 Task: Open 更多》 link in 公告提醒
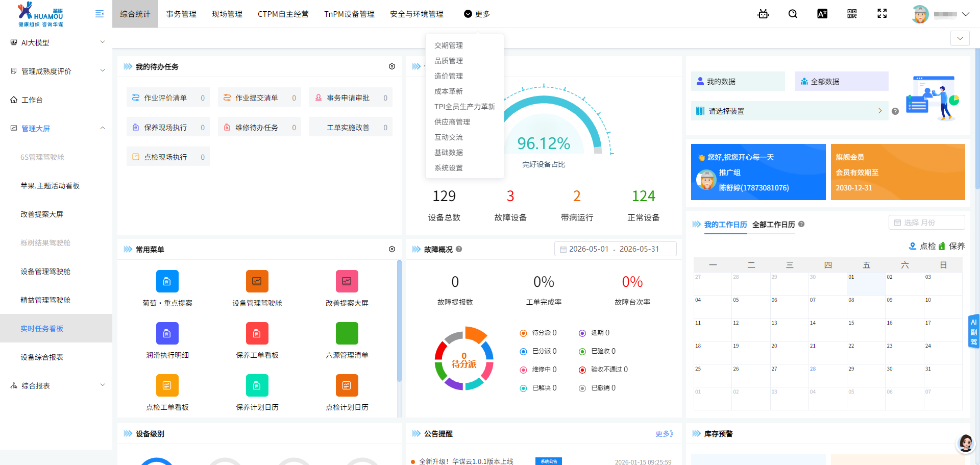[664, 433]
